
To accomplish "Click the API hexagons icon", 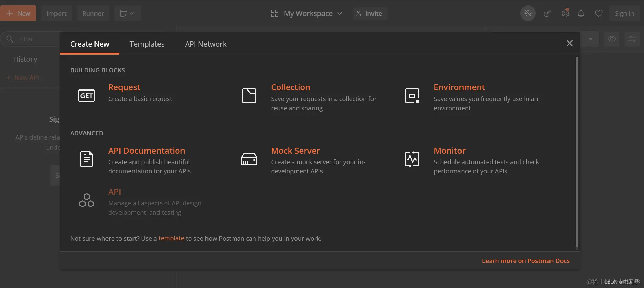I will point(87,200).
